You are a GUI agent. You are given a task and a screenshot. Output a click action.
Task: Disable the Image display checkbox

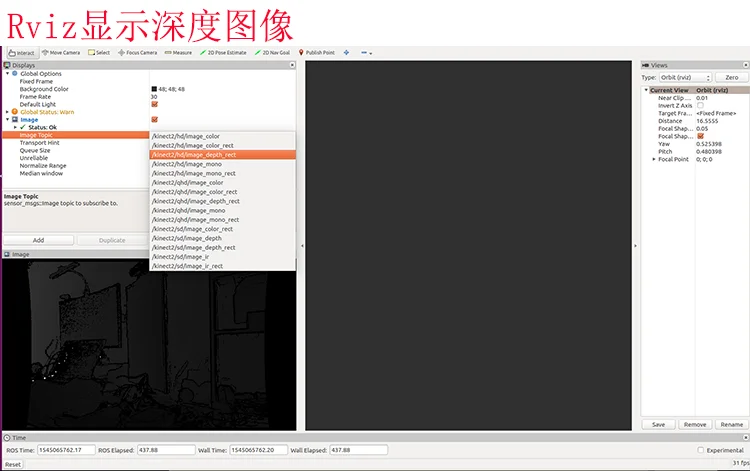(154, 120)
